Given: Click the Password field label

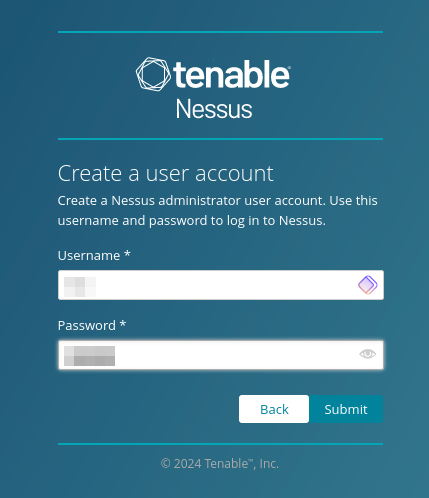Looking at the screenshot, I should pyautogui.click(x=87, y=326).
